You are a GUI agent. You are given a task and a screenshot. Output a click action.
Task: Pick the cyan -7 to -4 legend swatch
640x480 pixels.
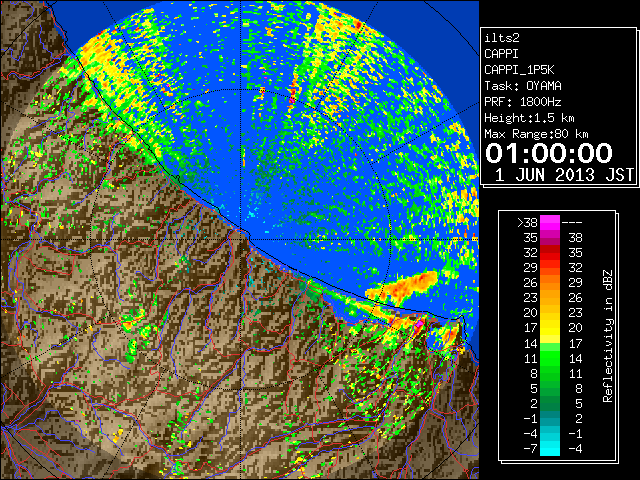point(550,448)
